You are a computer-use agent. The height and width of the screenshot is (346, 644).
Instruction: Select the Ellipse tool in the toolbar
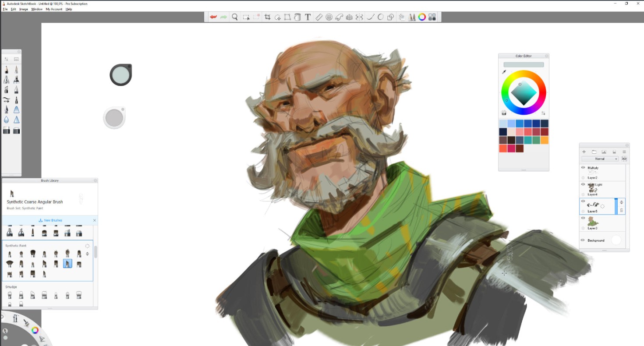pos(381,17)
